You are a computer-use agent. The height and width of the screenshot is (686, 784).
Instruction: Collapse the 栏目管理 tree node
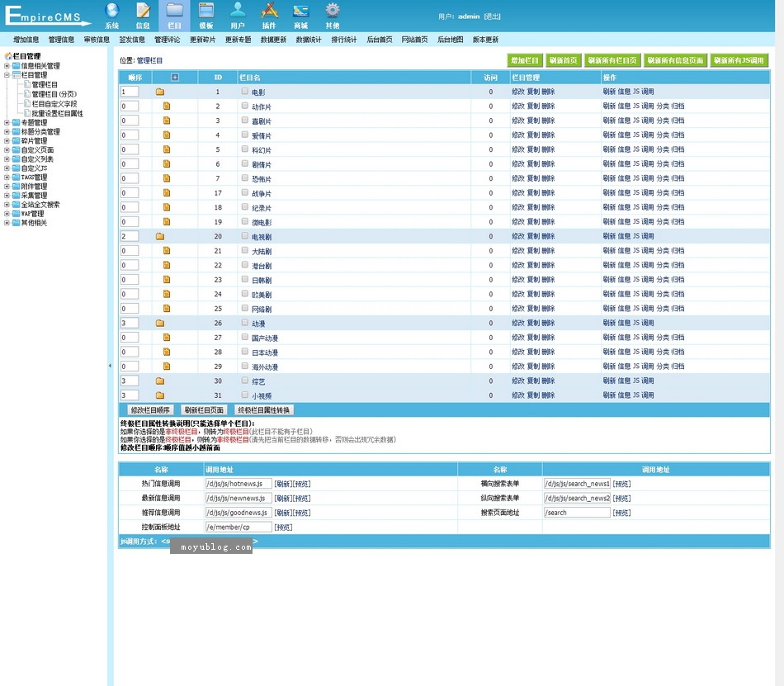[x=7, y=75]
